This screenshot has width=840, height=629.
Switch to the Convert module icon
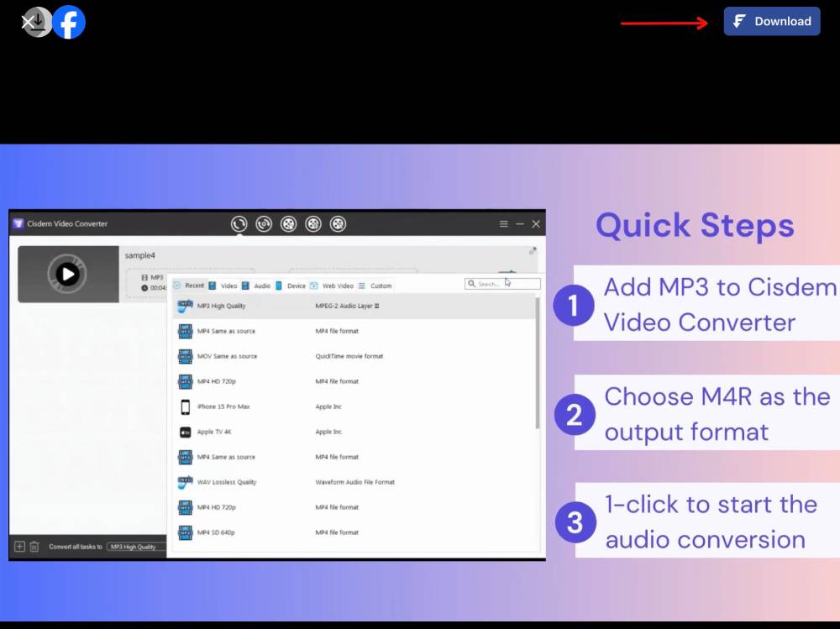tap(239, 223)
